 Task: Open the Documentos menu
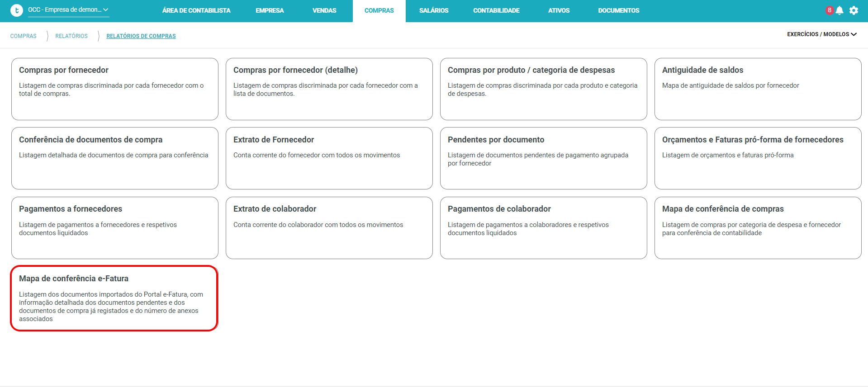(x=619, y=10)
